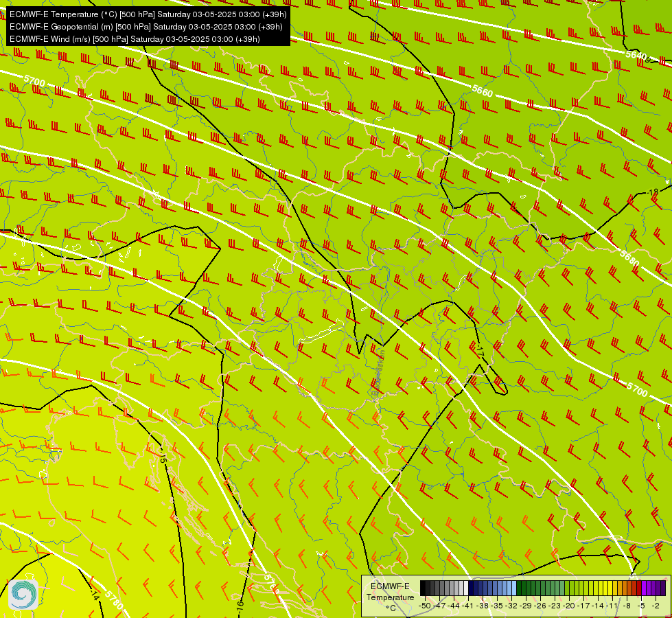The width and height of the screenshot is (672, 618).
Task: Click the -17 isotherm label
Action: (x=480, y=350)
